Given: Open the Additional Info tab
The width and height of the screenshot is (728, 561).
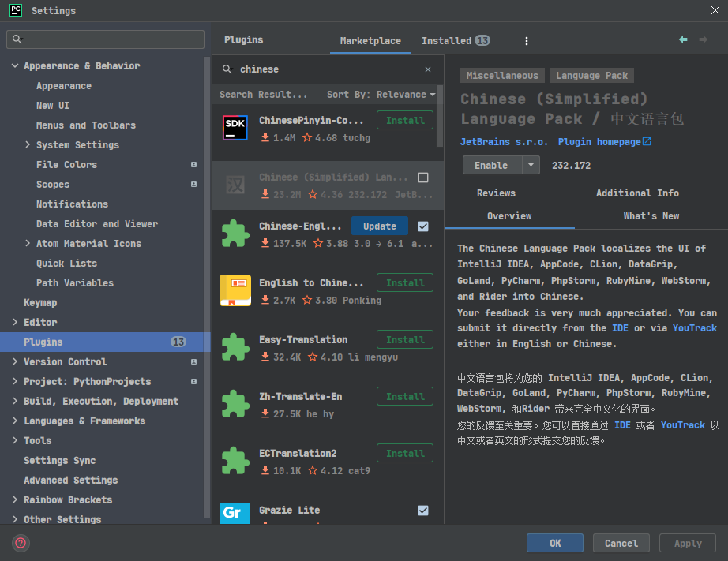Looking at the screenshot, I should pos(637,193).
